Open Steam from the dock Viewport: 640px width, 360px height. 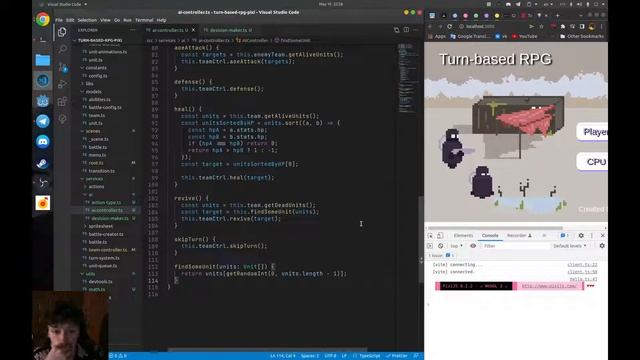point(43,162)
